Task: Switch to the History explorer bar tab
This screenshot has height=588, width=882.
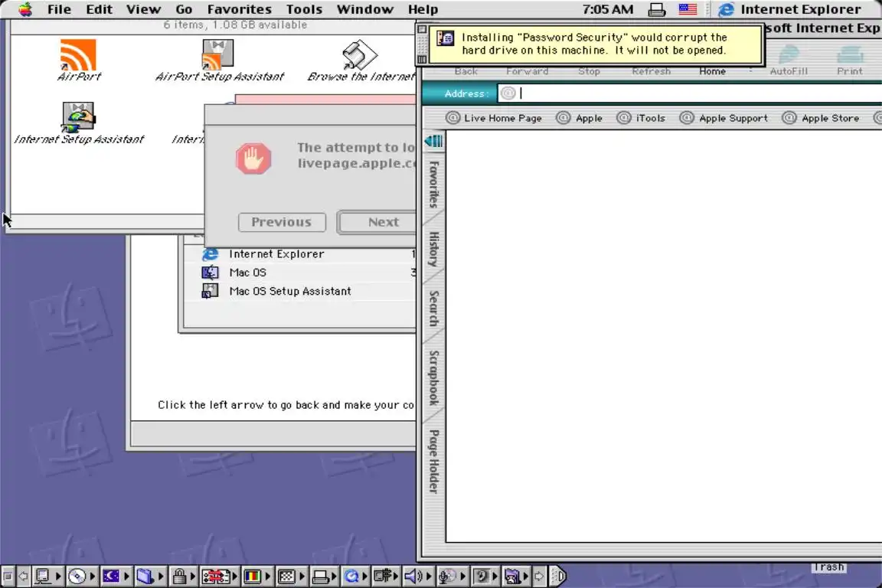Action: point(433,249)
